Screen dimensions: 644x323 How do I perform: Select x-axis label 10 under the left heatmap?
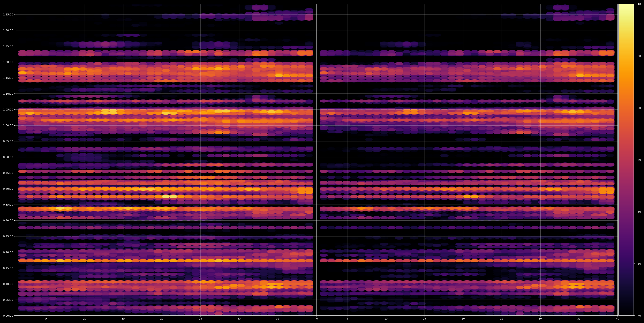(84, 319)
